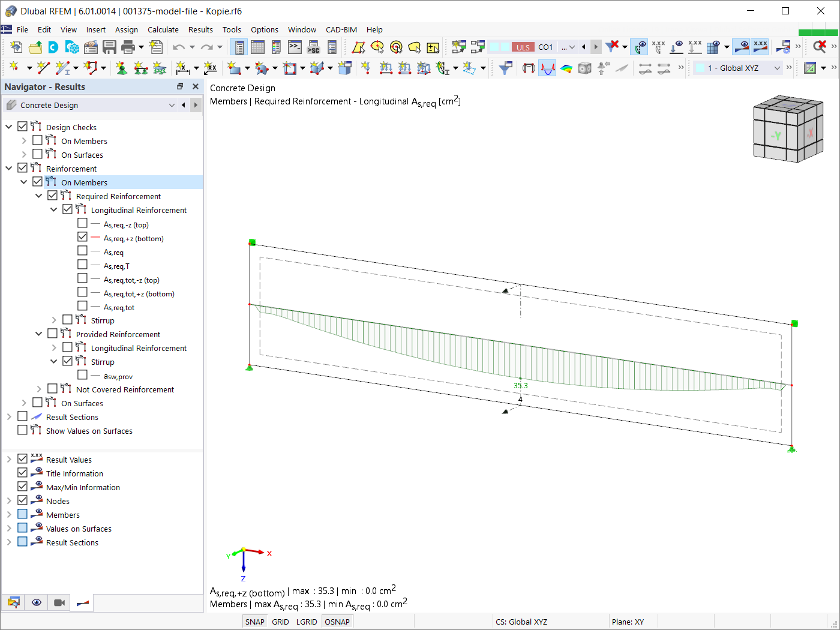Click the surface results color map icon
The image size is (840, 630).
coord(566,68)
